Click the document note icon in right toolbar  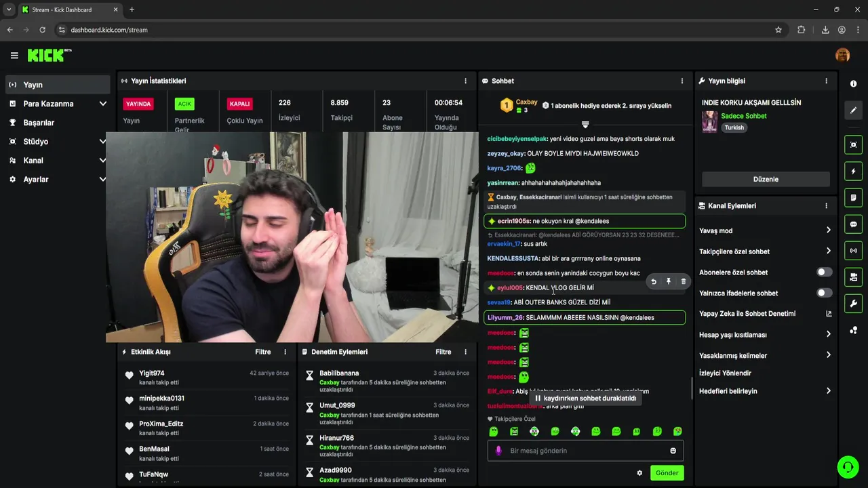coord(853,198)
